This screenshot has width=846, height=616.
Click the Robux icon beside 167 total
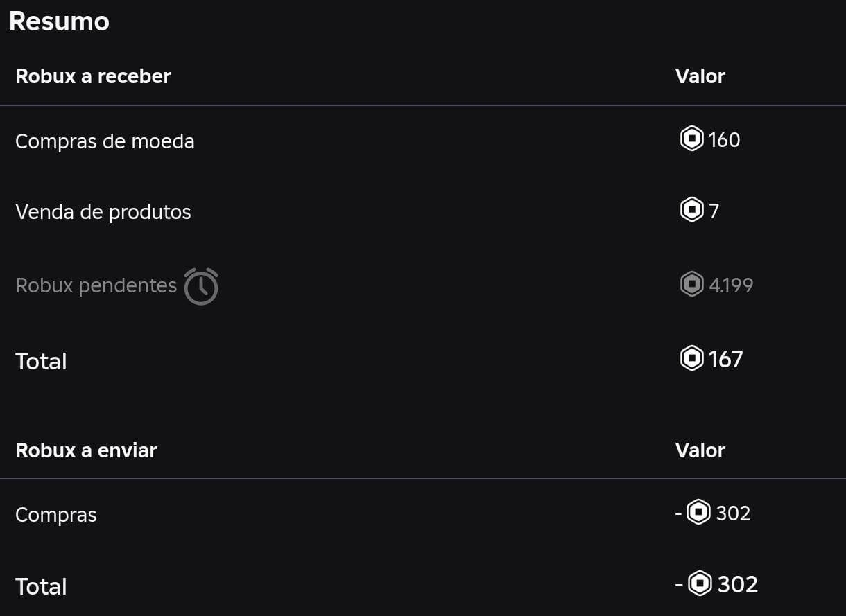point(691,358)
